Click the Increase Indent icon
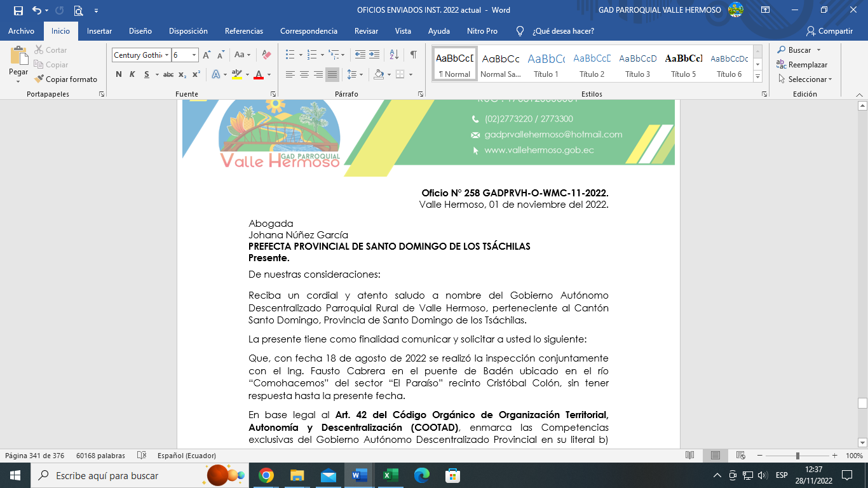Image resolution: width=868 pixels, height=488 pixels. click(x=376, y=55)
